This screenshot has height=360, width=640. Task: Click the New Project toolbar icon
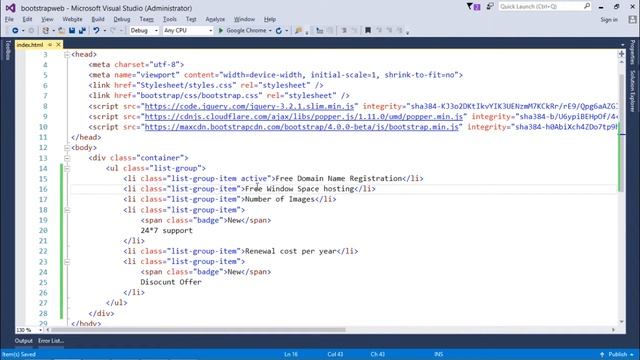(46, 31)
